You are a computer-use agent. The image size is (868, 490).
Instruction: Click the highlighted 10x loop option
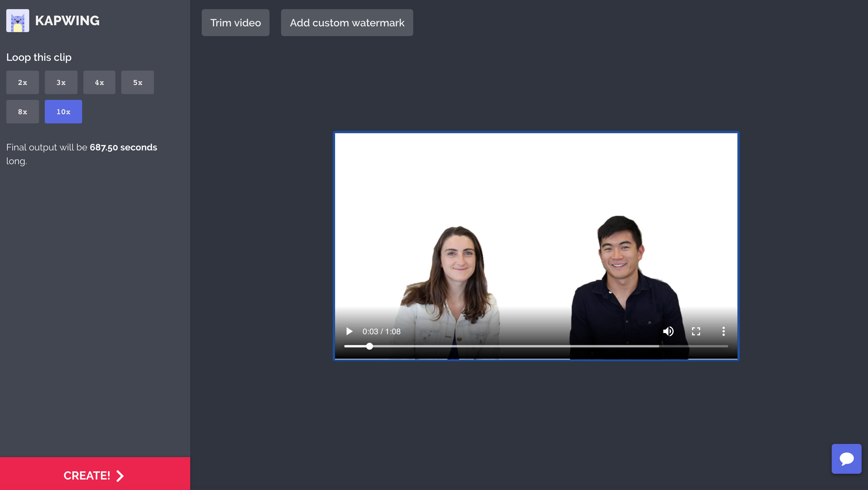[x=63, y=112]
